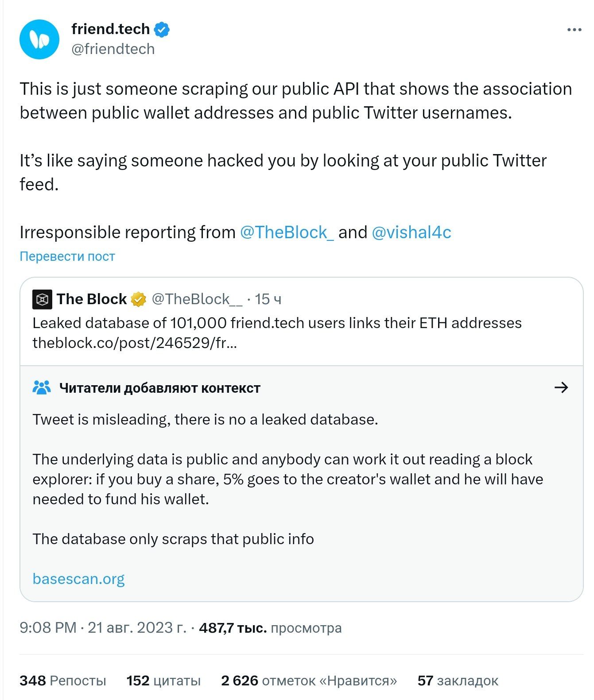Click the 9:08 PM post timestamp
Viewport: 594px width, 700px height.
tap(48, 628)
